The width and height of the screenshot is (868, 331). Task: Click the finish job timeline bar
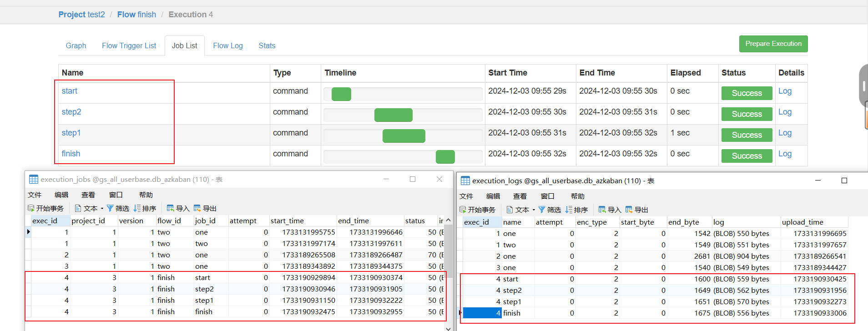coord(445,157)
